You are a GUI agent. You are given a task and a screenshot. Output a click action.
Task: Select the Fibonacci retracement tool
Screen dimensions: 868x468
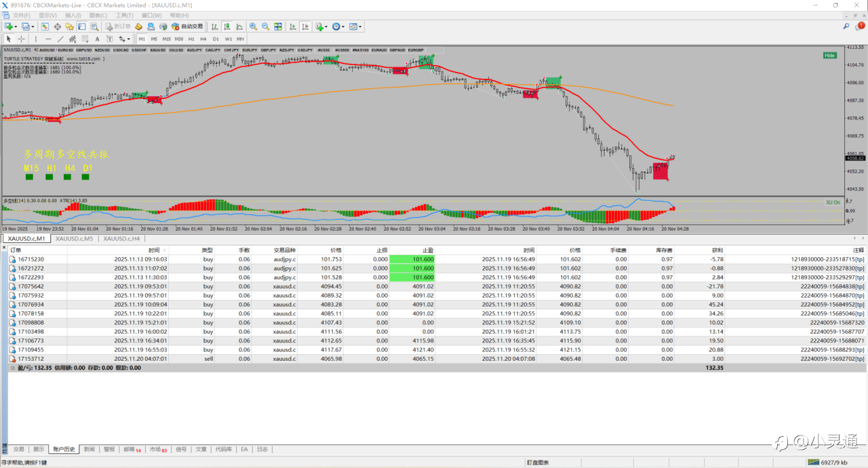pyautogui.click(x=85, y=39)
